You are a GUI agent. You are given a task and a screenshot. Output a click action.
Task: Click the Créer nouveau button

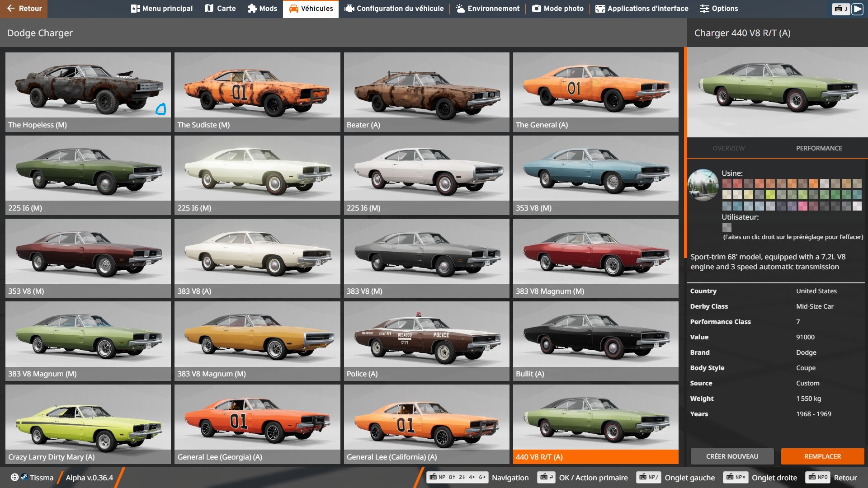732,456
